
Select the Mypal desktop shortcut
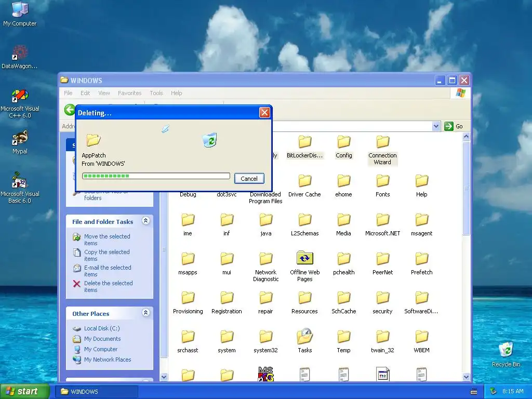(x=20, y=142)
